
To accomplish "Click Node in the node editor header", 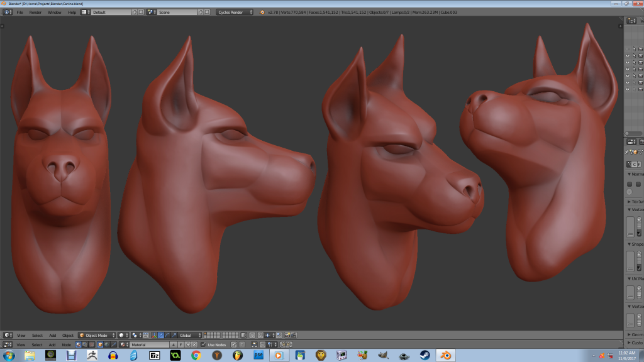I will coord(66,345).
